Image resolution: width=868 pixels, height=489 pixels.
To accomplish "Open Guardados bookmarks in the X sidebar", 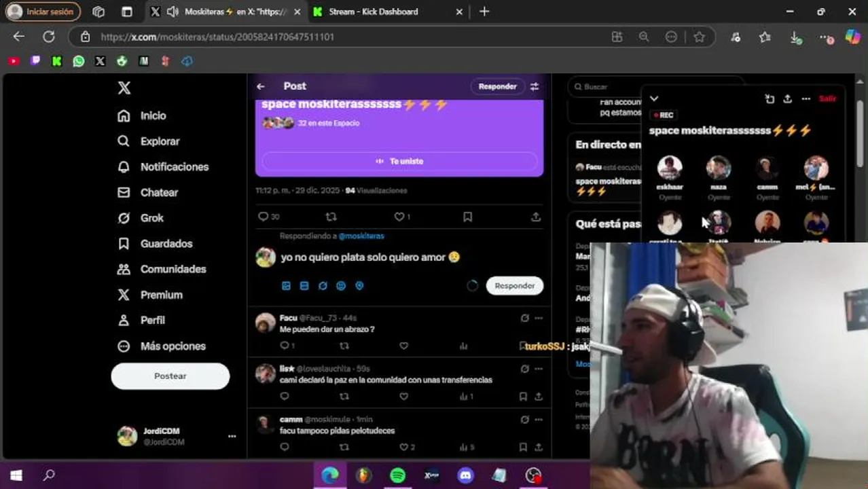I will 155,244.
